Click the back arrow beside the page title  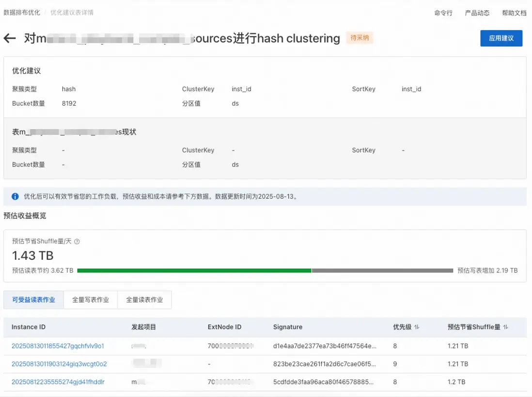click(10, 38)
